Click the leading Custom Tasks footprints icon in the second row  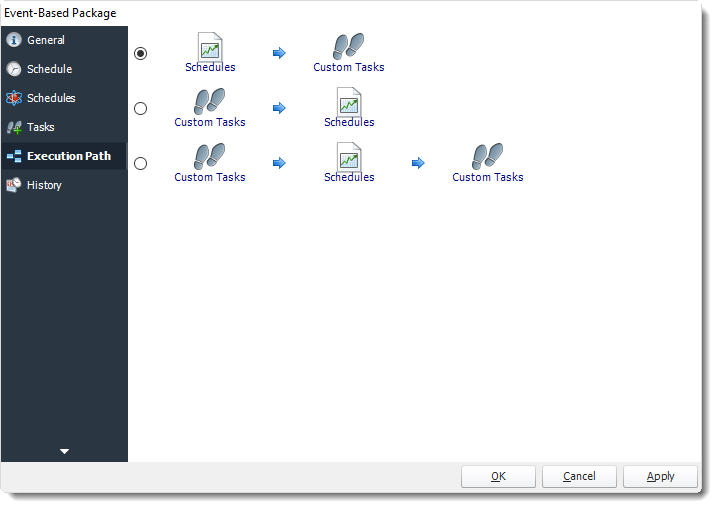[x=209, y=101]
